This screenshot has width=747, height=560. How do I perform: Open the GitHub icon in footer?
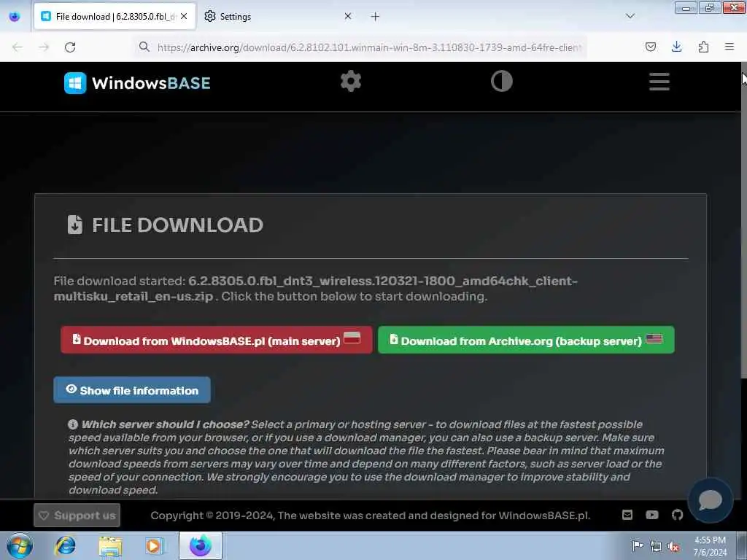click(677, 515)
